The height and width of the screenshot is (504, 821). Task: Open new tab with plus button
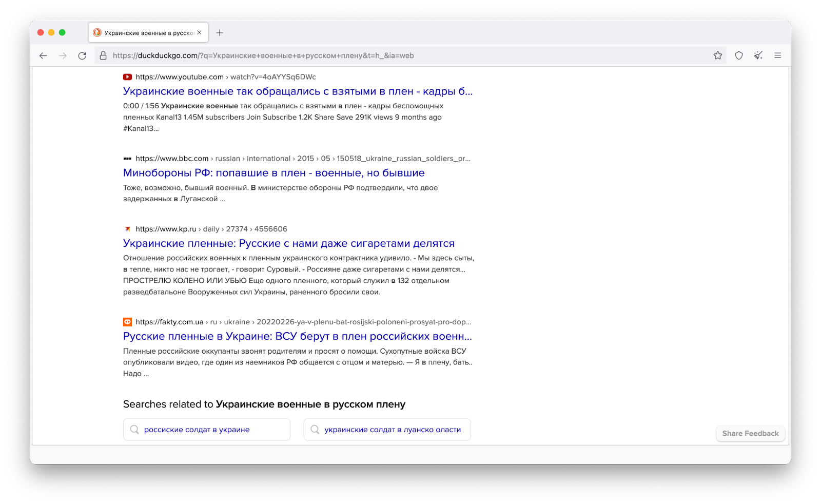tap(220, 33)
